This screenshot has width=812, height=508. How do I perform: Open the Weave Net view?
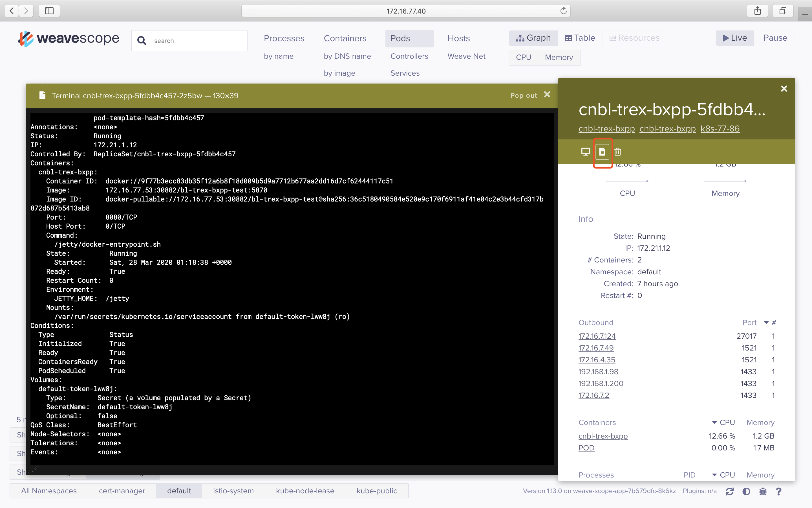(x=466, y=56)
